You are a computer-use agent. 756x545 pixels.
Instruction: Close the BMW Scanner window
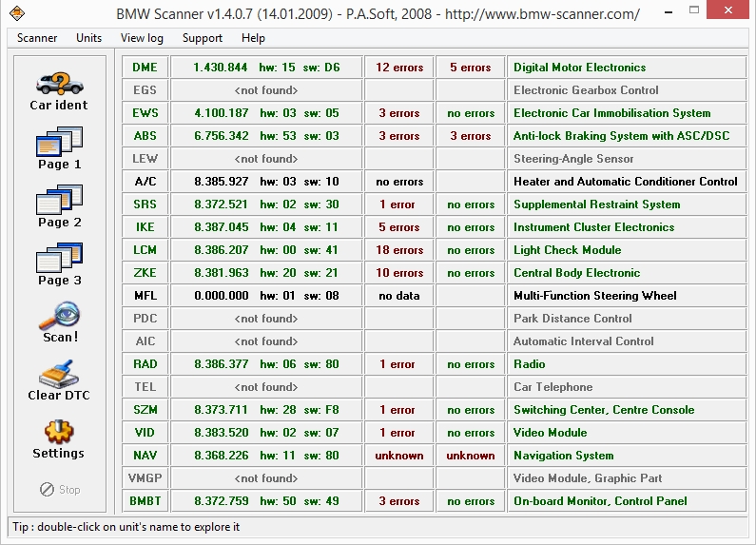[728, 10]
